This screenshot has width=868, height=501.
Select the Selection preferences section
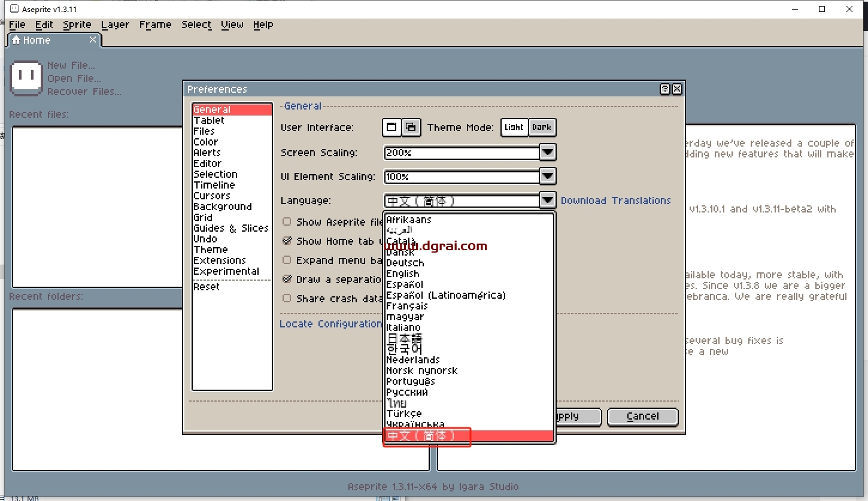click(x=232, y=174)
